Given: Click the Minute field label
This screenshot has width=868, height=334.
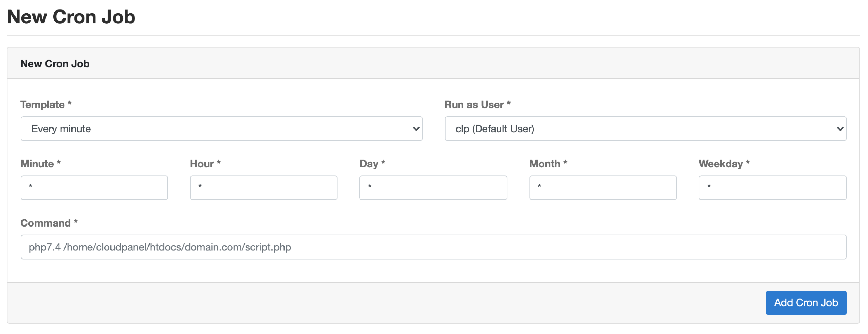Looking at the screenshot, I should coord(41,164).
